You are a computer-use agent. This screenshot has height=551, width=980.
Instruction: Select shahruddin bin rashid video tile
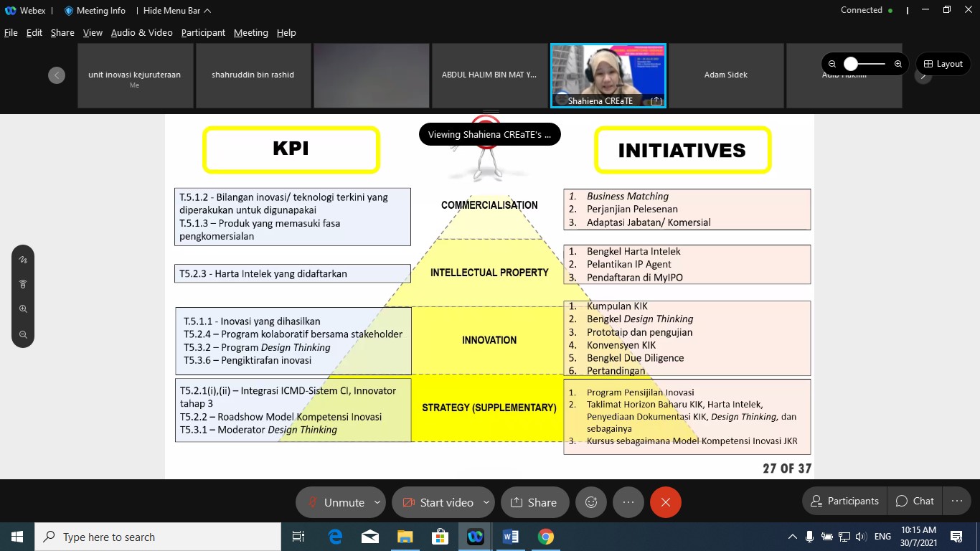[x=253, y=75]
